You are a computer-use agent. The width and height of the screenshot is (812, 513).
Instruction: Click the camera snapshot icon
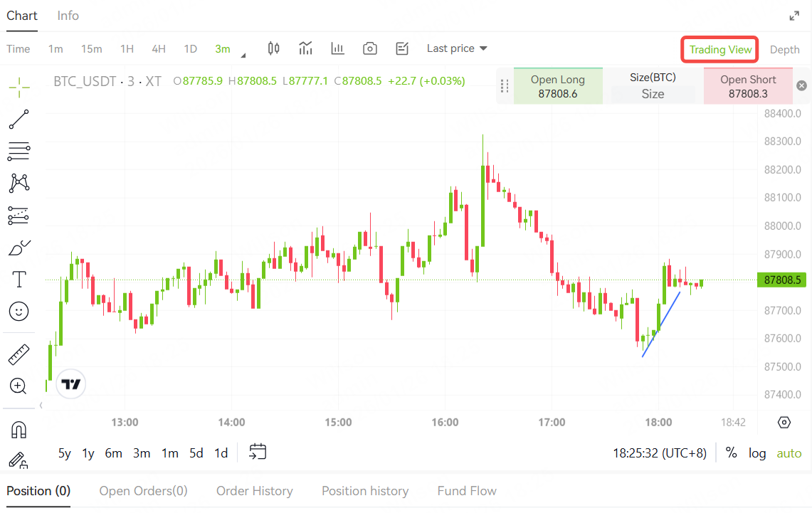(369, 48)
